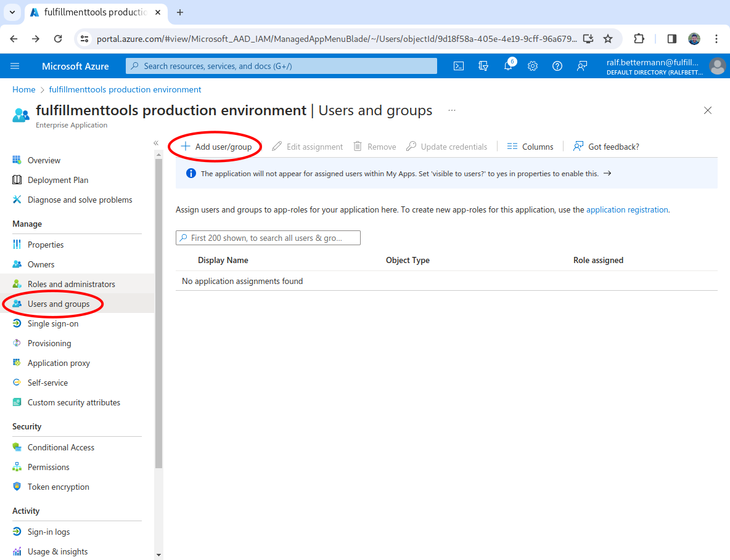Open Owners under Manage
The image size is (730, 560).
[x=41, y=264]
